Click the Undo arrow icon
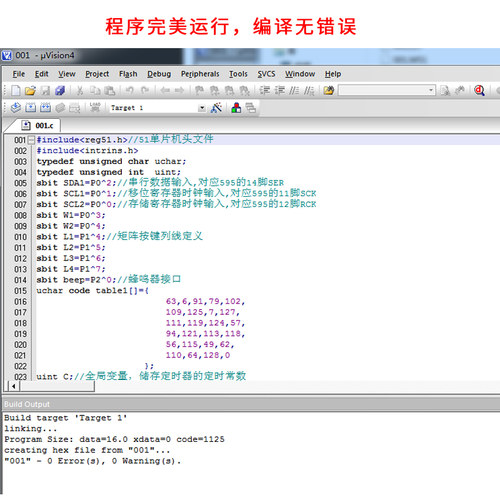 130,90
